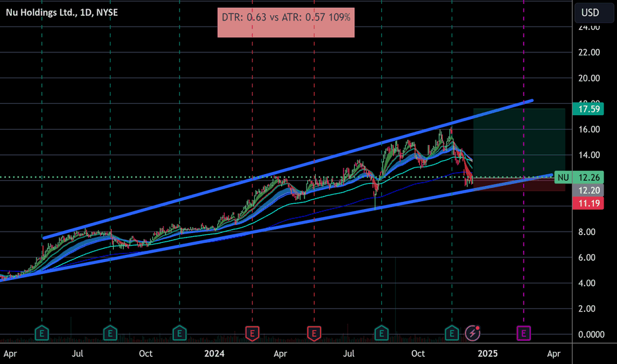Select the upper blue channel trend line

coord(287,169)
